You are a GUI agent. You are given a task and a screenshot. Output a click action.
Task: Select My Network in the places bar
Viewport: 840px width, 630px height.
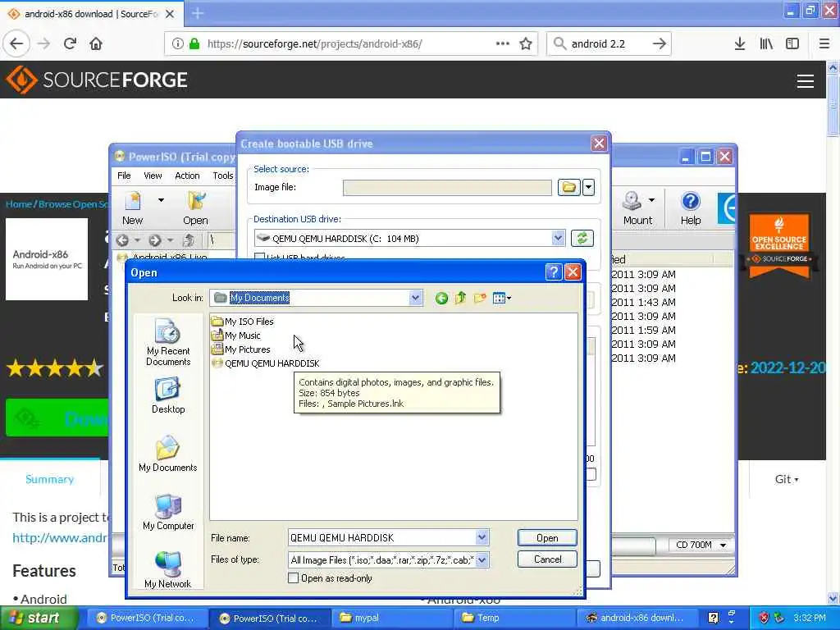(167, 570)
